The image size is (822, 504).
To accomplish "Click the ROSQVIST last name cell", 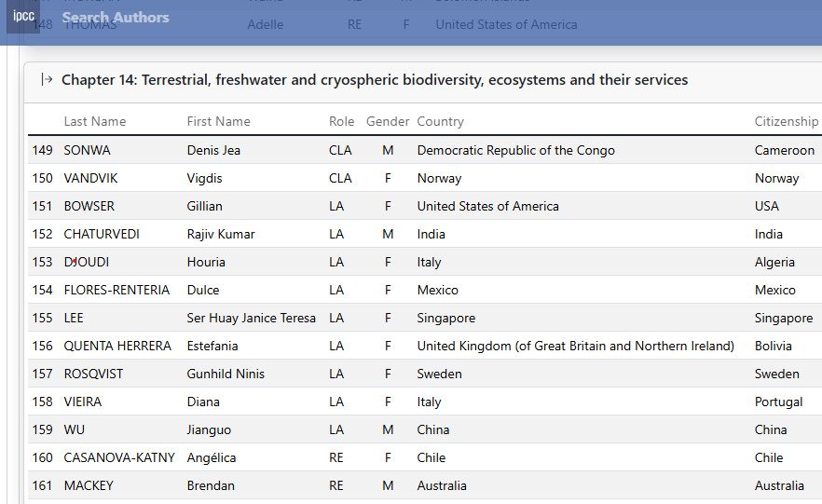I will (93, 374).
